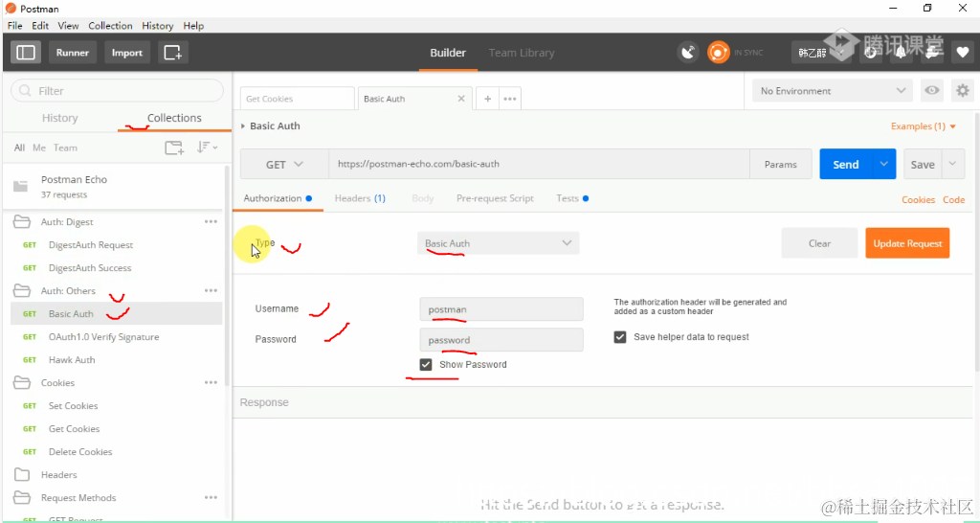Open the No Environment dropdown

833,91
